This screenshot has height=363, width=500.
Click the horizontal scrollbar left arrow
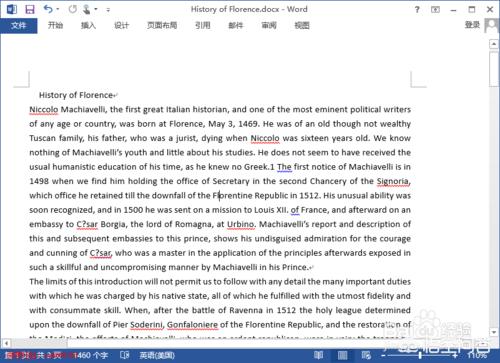click(6, 343)
